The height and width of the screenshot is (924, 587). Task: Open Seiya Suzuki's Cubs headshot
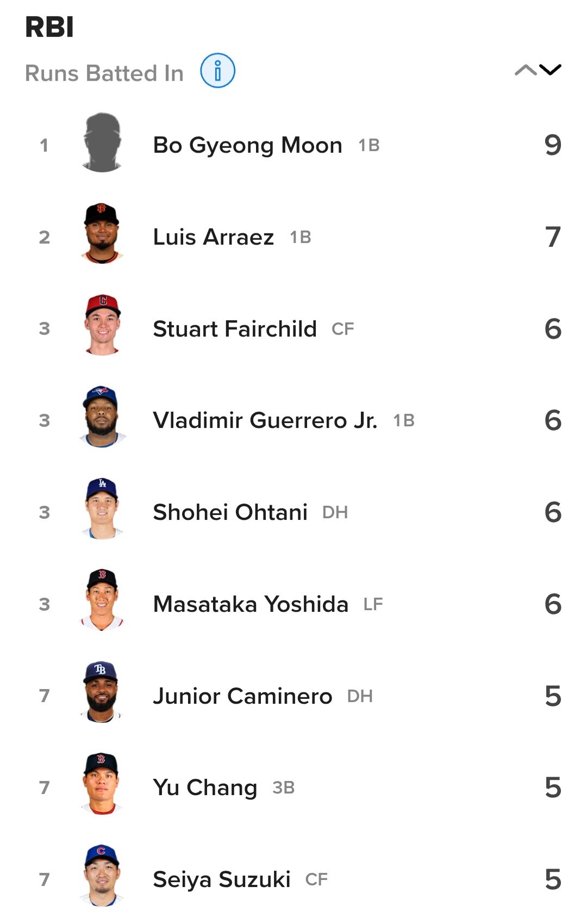pyautogui.click(x=102, y=876)
